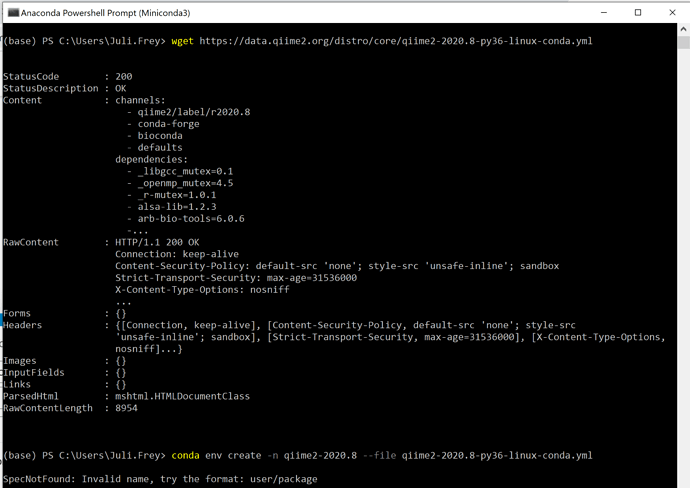Click the window title bar text
The width and height of the screenshot is (690, 488).
coord(106,13)
